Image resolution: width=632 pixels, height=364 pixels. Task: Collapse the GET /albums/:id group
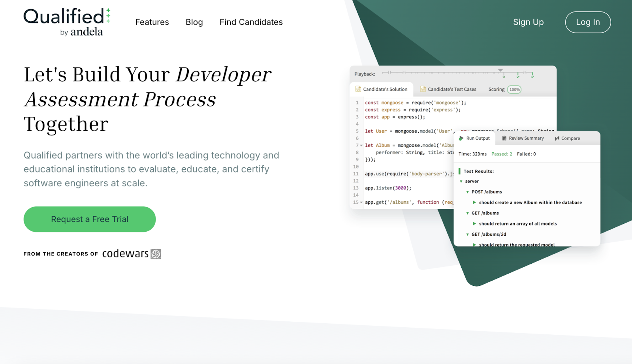coord(468,235)
